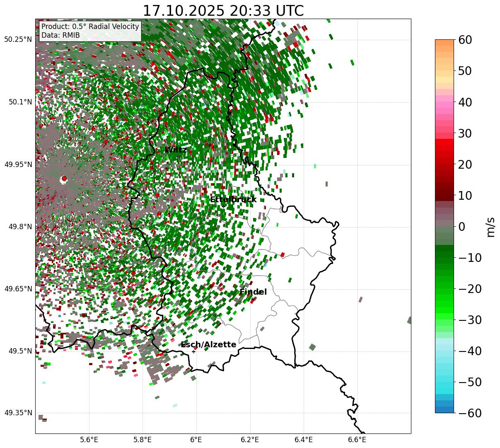The width and height of the screenshot is (500, 448).
Task: Select the Wiltz city label
Action: [176, 150]
